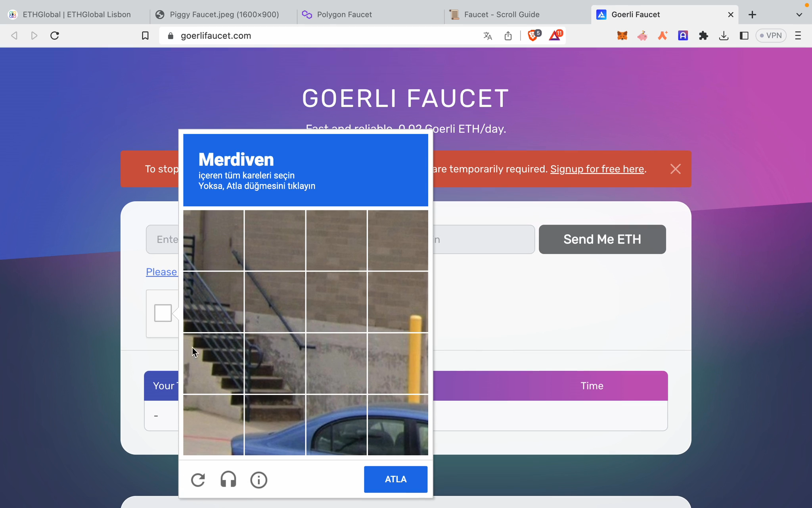Click the share icon in address bar

click(508, 36)
